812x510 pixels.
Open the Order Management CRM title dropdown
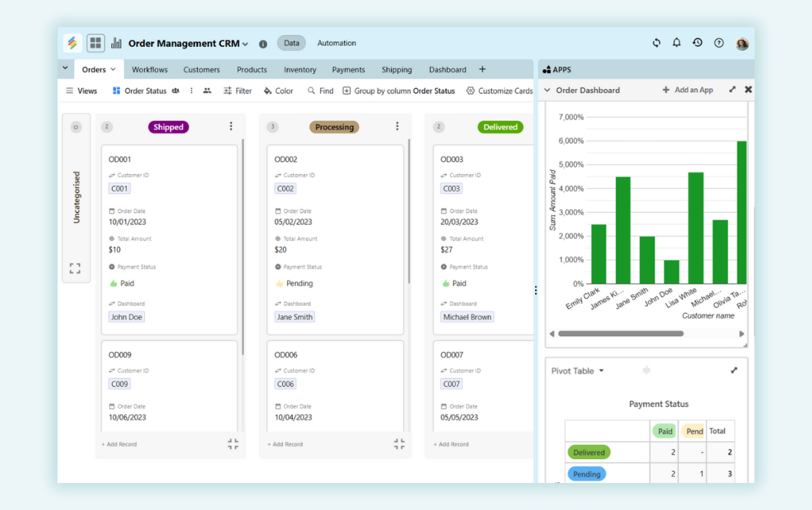coord(243,43)
